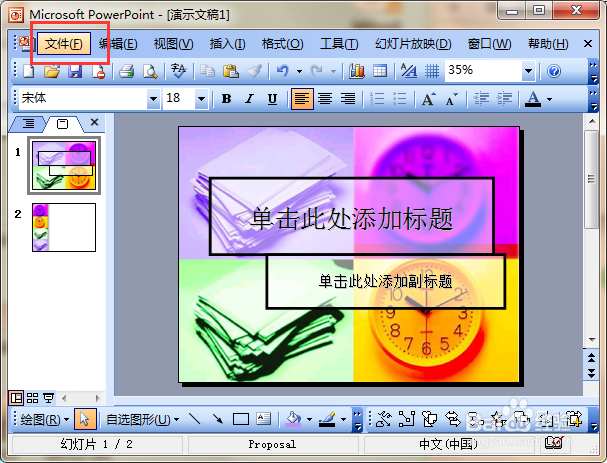Open the 视图(V) menu
The width and height of the screenshot is (607, 463).
point(173,44)
